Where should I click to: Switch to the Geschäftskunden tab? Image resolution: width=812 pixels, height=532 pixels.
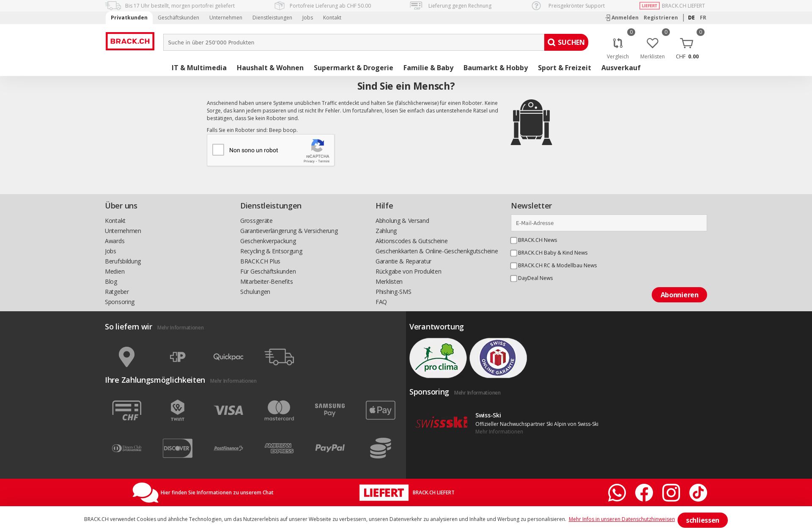(178, 18)
